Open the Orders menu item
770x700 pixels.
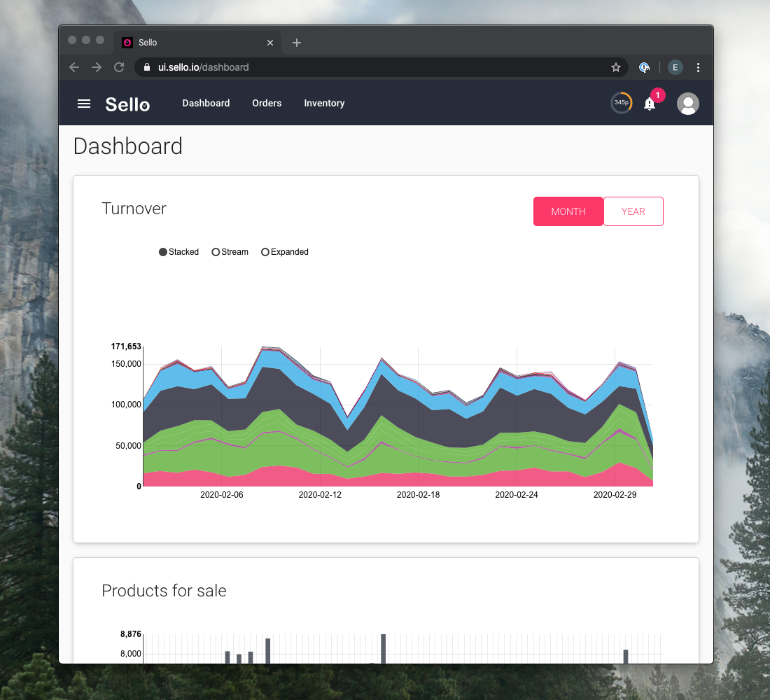click(x=267, y=103)
